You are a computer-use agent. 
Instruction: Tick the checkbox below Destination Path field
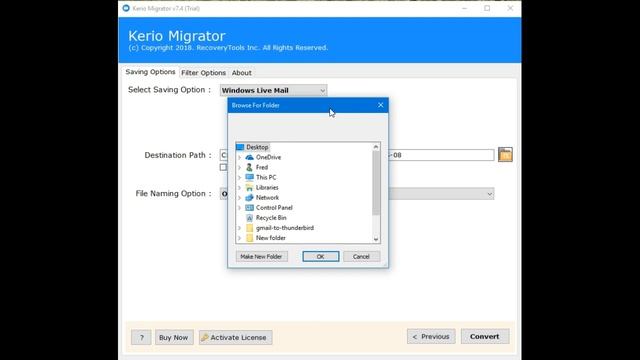(223, 167)
